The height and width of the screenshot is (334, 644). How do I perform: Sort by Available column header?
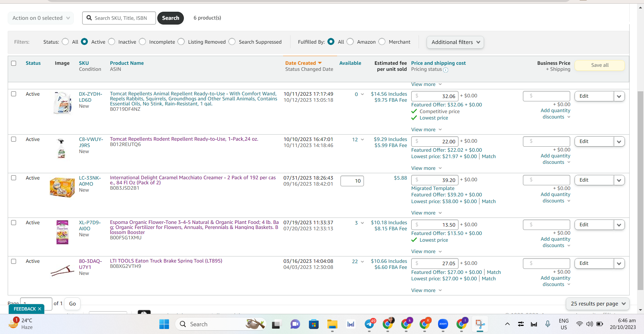(x=350, y=63)
